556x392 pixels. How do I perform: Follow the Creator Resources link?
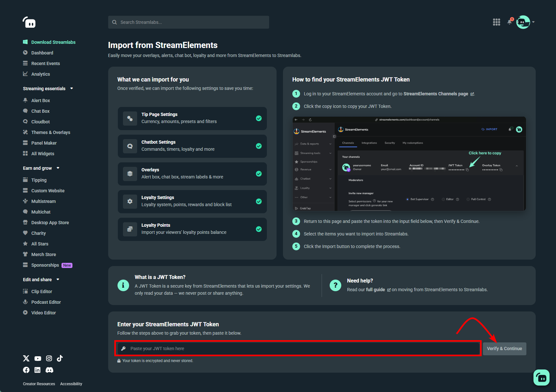[x=39, y=384]
